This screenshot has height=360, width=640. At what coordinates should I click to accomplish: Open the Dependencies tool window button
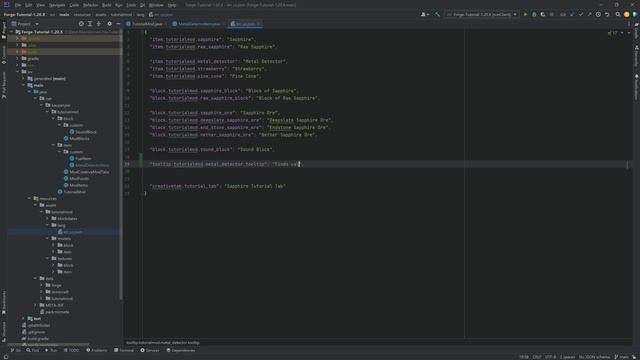[x=181, y=350]
